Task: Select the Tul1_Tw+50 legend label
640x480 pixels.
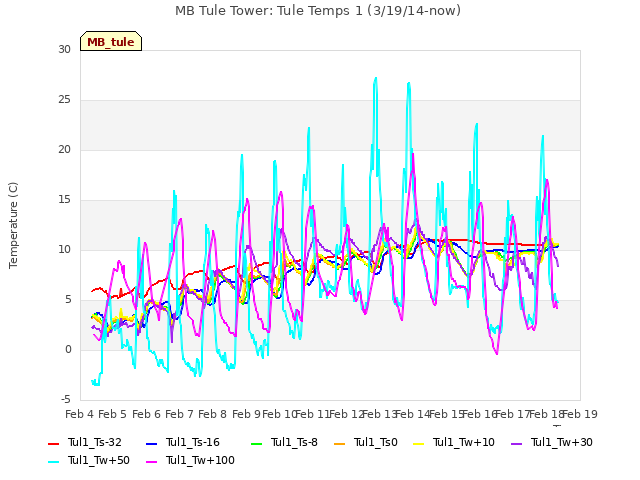Action: [x=99, y=460]
